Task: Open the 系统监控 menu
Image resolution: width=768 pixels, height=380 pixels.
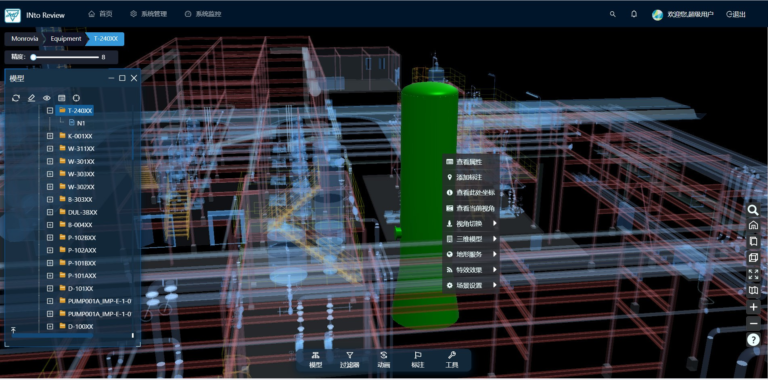Action: pyautogui.click(x=203, y=14)
